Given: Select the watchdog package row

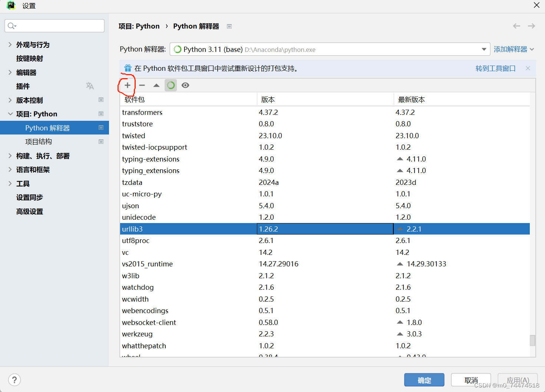Looking at the screenshot, I should (325, 287).
